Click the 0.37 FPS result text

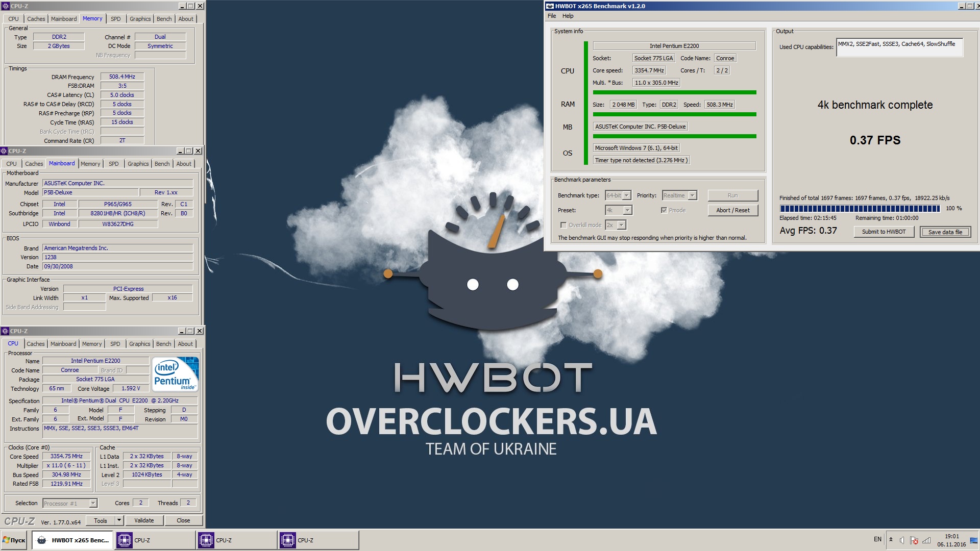pos(875,140)
